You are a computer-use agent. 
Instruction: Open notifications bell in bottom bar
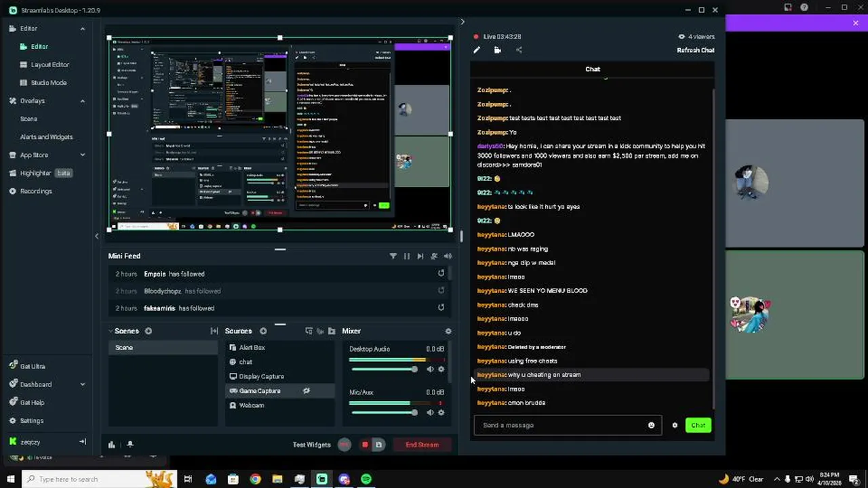(130, 445)
